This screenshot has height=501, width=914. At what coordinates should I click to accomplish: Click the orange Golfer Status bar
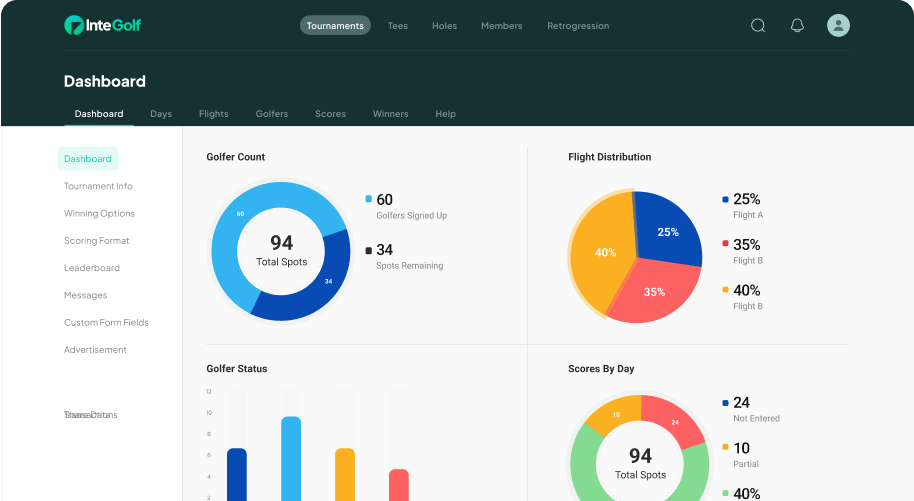345,474
